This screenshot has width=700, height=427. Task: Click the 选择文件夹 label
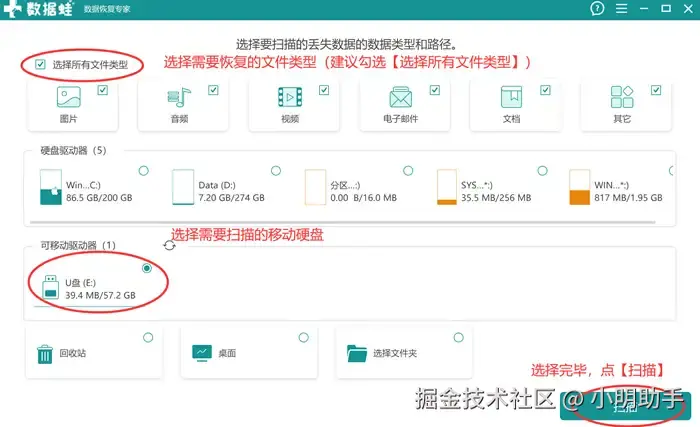(x=395, y=353)
